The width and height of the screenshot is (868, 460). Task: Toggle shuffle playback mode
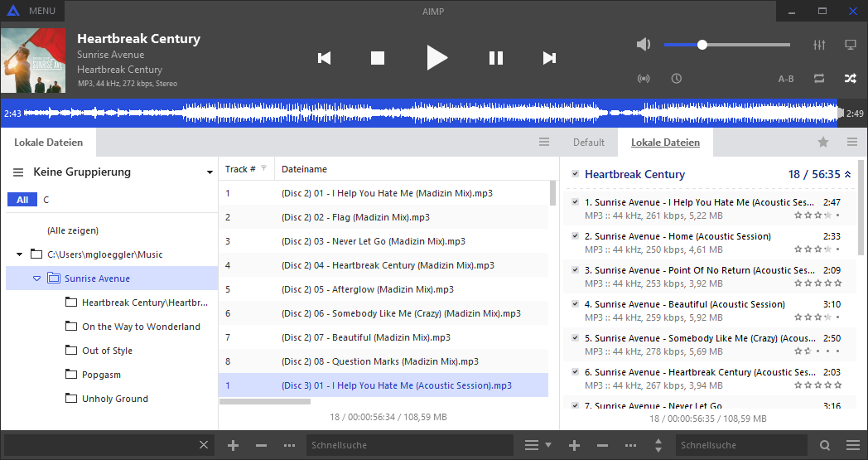[850, 79]
